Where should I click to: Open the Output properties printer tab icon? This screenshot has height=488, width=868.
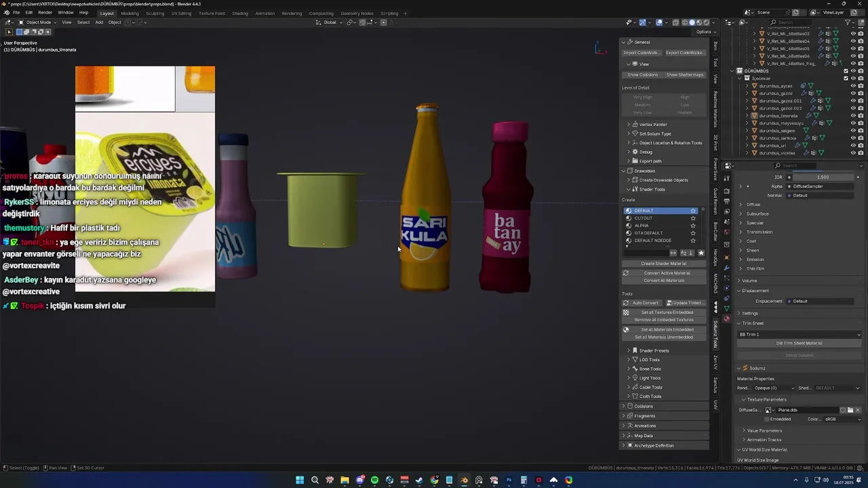click(726, 201)
